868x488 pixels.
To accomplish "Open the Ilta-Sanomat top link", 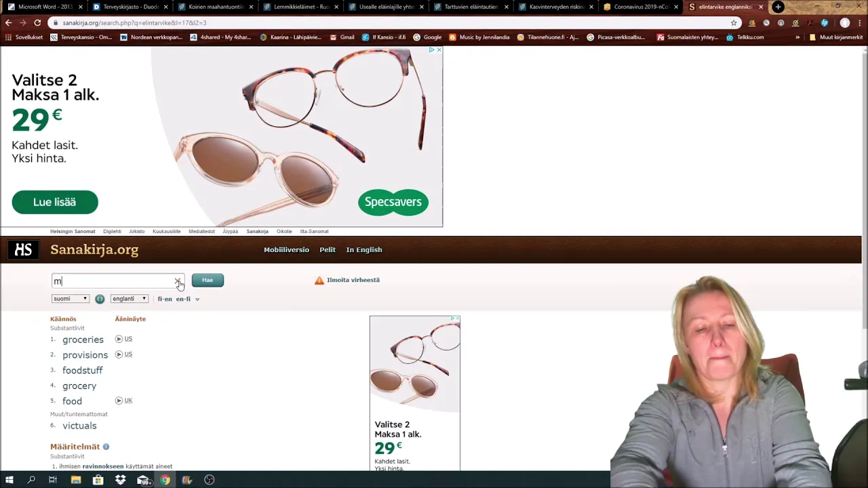I will [315, 231].
